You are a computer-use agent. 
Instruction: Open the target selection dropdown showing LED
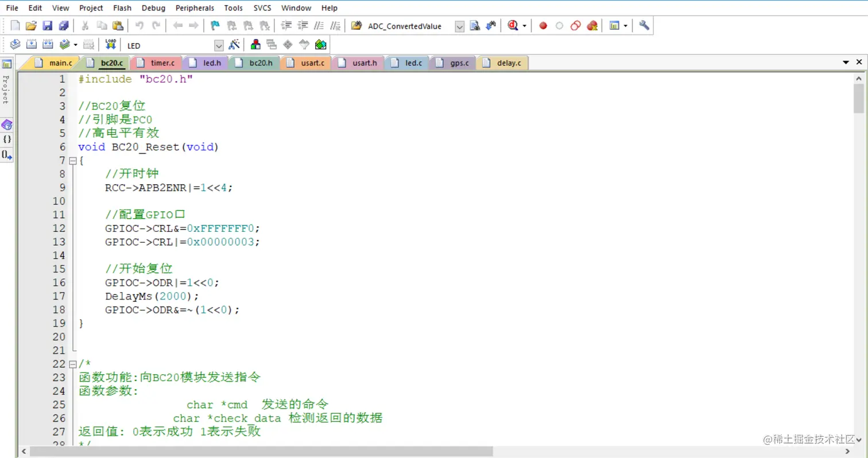[x=219, y=45]
